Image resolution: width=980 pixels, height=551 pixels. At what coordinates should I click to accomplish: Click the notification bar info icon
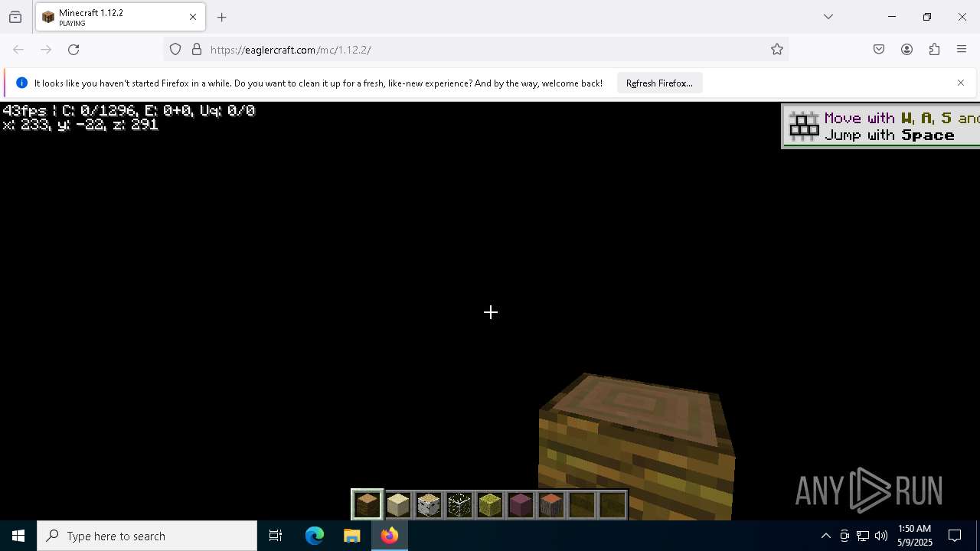click(x=21, y=83)
